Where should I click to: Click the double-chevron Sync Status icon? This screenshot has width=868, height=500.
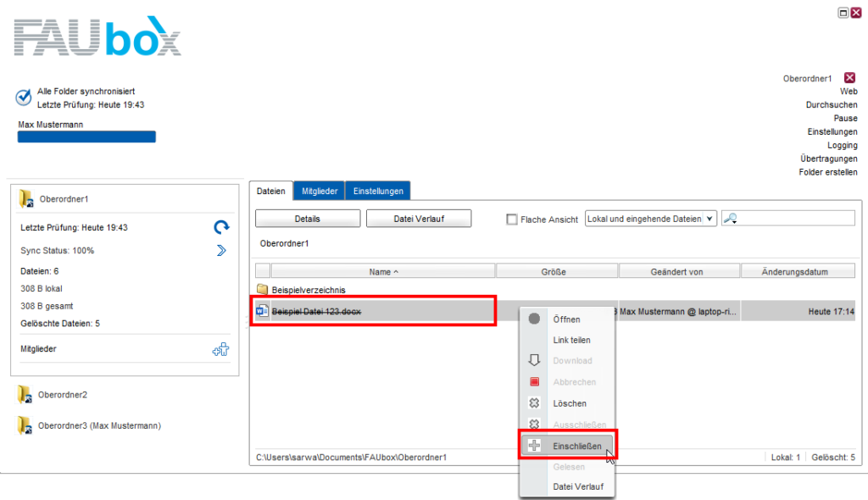click(x=221, y=250)
